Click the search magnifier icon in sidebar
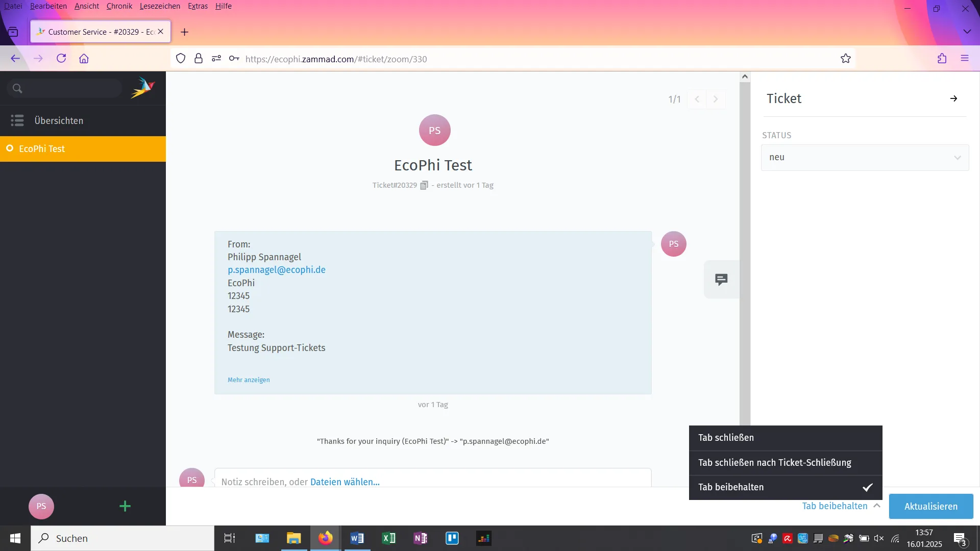 point(17,89)
